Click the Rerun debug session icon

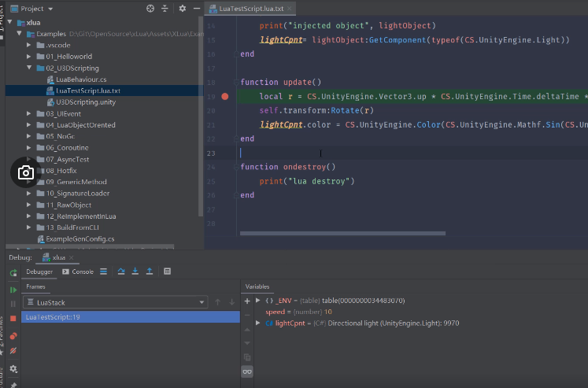point(13,272)
